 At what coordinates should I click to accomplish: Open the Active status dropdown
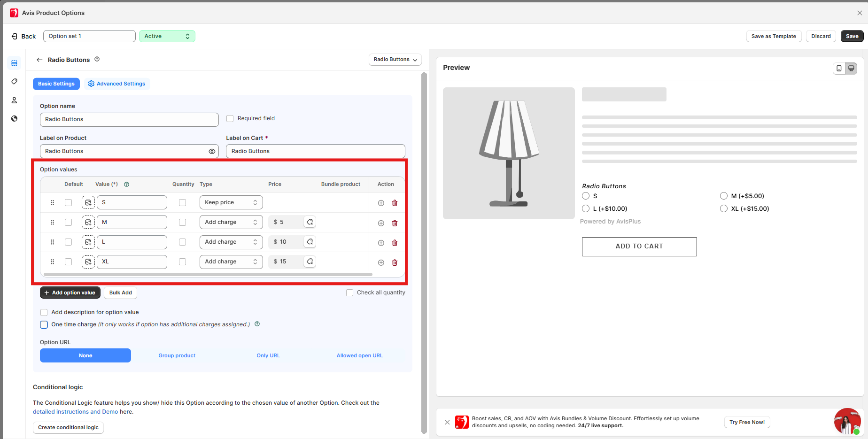coord(167,36)
